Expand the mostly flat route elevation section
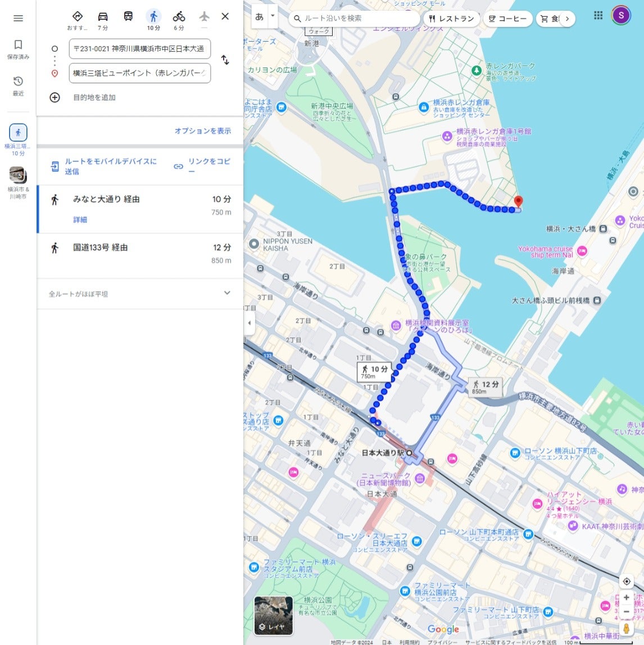The height and width of the screenshot is (645, 644). [x=227, y=293]
